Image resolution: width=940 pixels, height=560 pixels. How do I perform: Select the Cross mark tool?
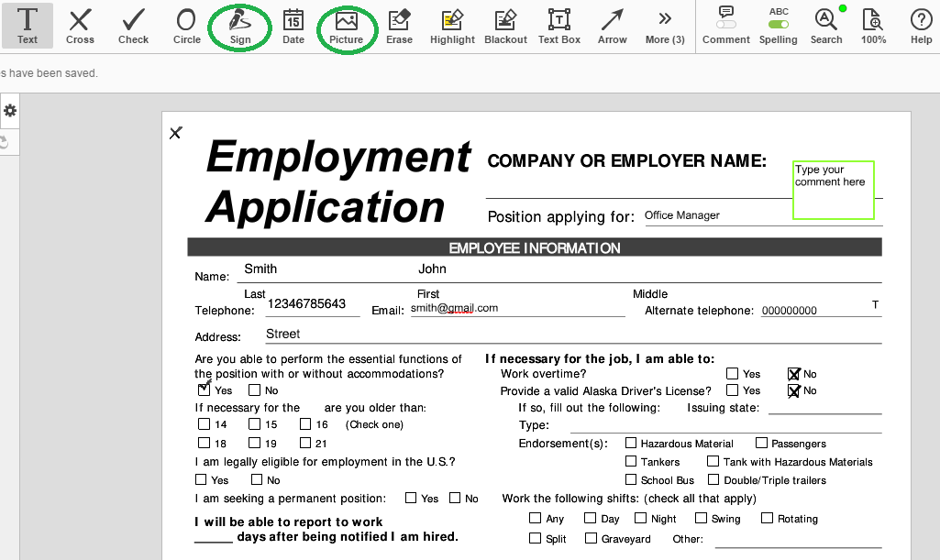pos(80,26)
